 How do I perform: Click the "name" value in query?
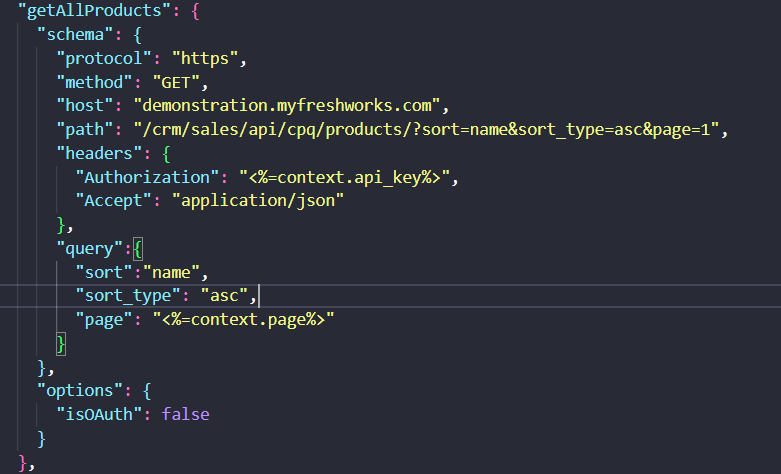171,272
